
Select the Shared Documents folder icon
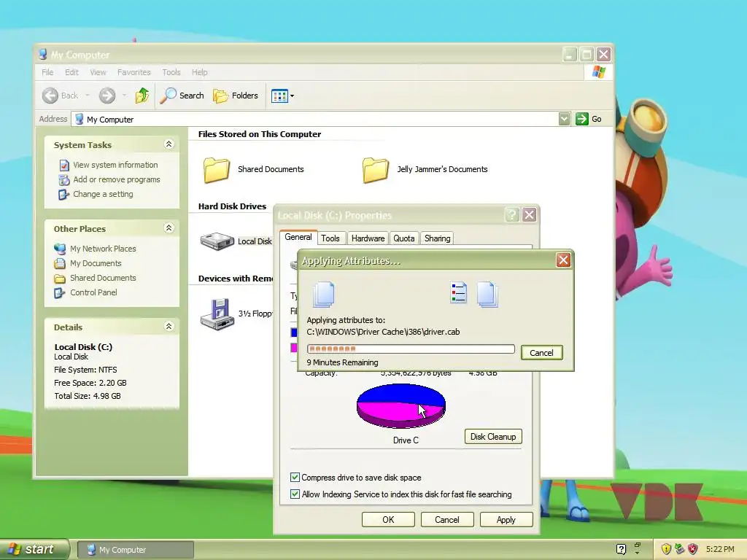(217, 170)
